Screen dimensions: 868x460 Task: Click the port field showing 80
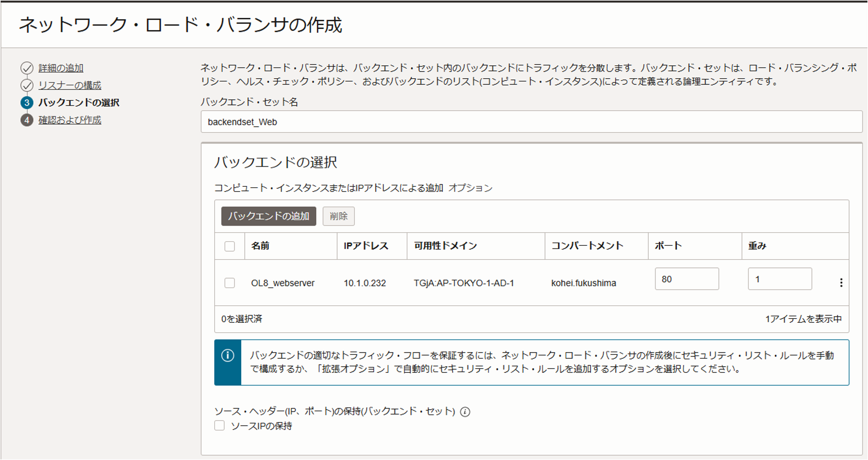pyautogui.click(x=686, y=278)
